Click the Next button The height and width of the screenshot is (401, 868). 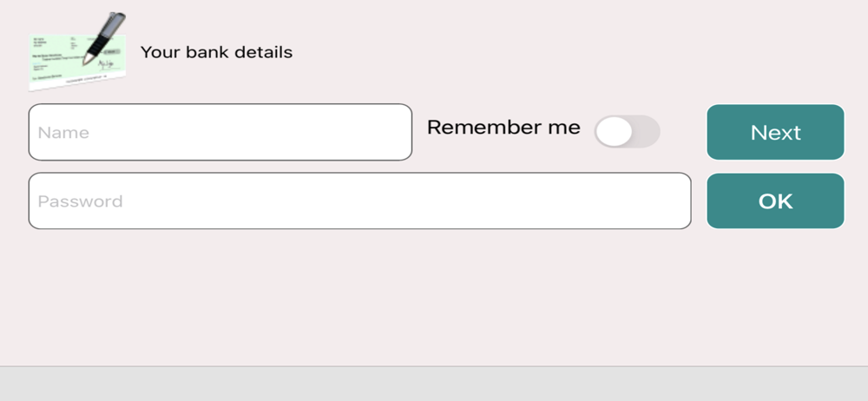point(775,133)
